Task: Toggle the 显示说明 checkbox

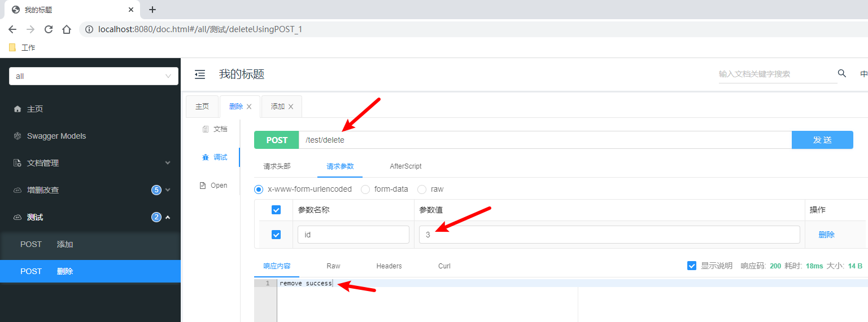Action: [x=692, y=266]
